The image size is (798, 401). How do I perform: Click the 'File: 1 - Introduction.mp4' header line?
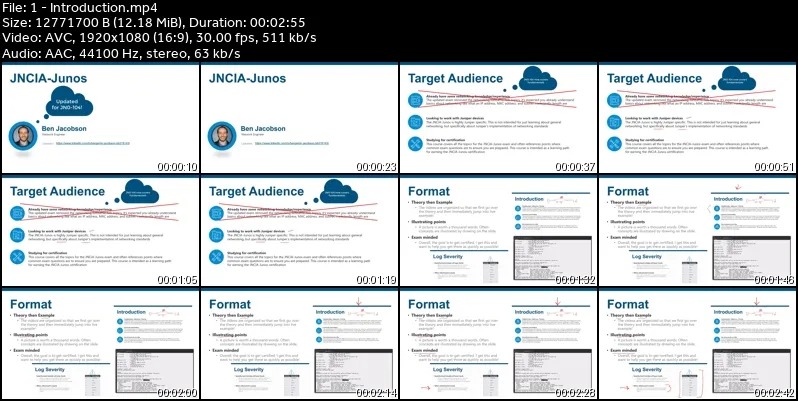click(80, 8)
